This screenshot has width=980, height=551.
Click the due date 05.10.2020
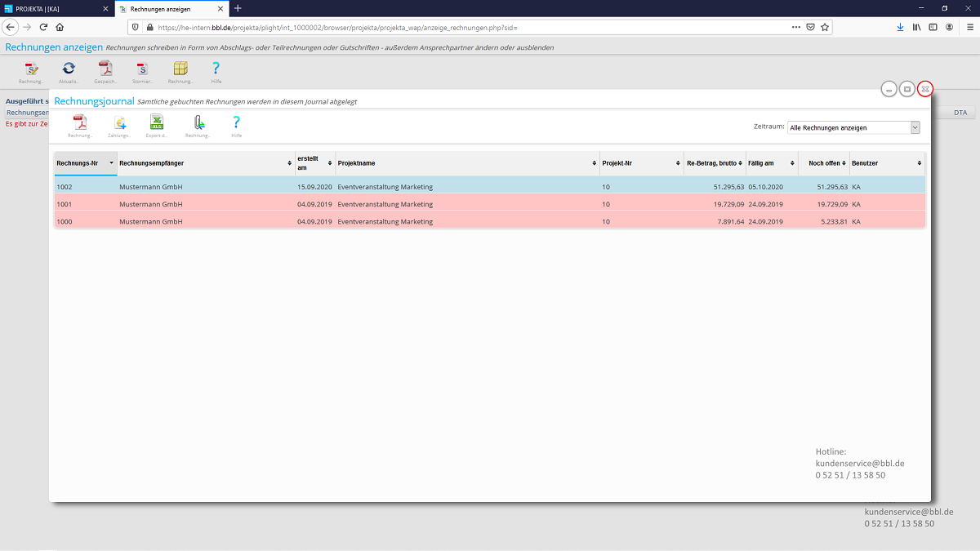click(x=765, y=187)
